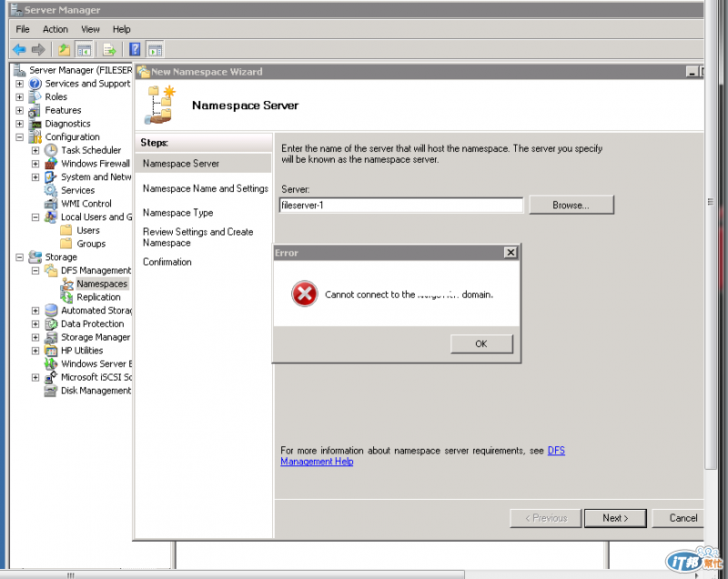Viewport: 728px width, 579px height.
Task: Click the Next > button
Action: click(x=615, y=518)
